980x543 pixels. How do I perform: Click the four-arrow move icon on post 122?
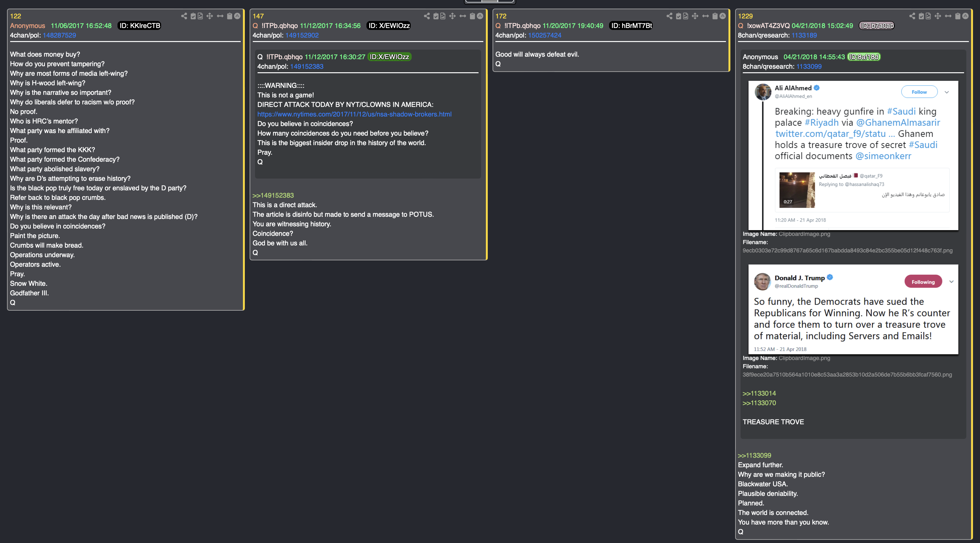[209, 16]
